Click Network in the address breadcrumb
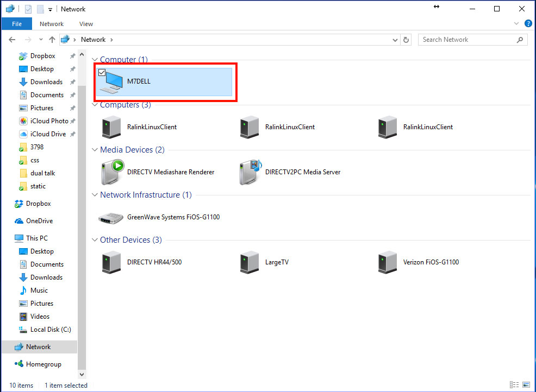 [93, 40]
